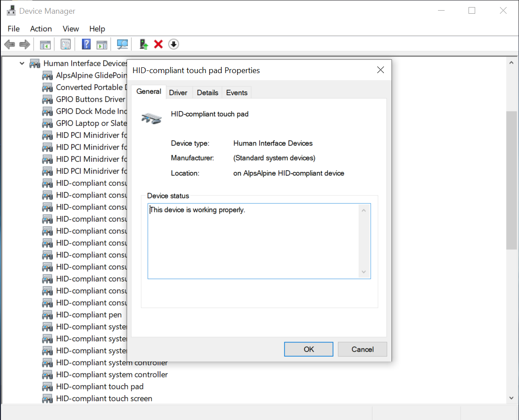The height and width of the screenshot is (420, 519).
Task: Open the View menu
Action: click(70, 29)
